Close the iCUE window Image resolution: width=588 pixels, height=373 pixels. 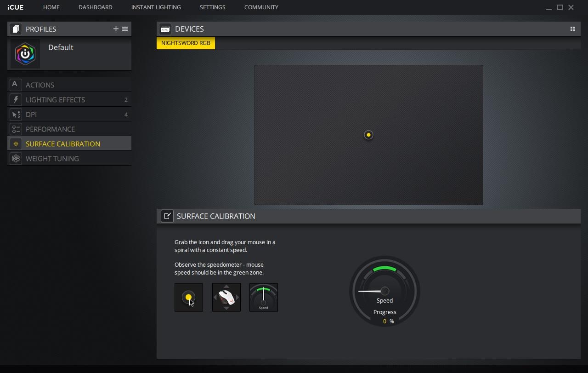(x=571, y=7)
